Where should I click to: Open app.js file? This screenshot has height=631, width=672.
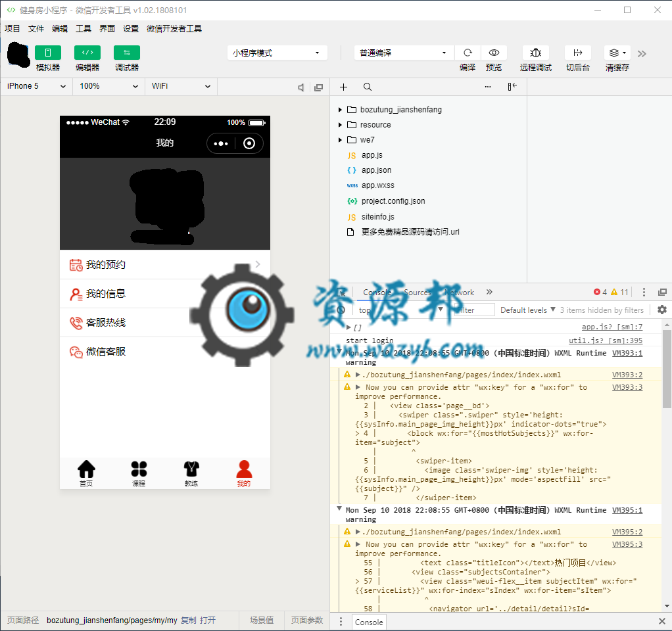(372, 155)
